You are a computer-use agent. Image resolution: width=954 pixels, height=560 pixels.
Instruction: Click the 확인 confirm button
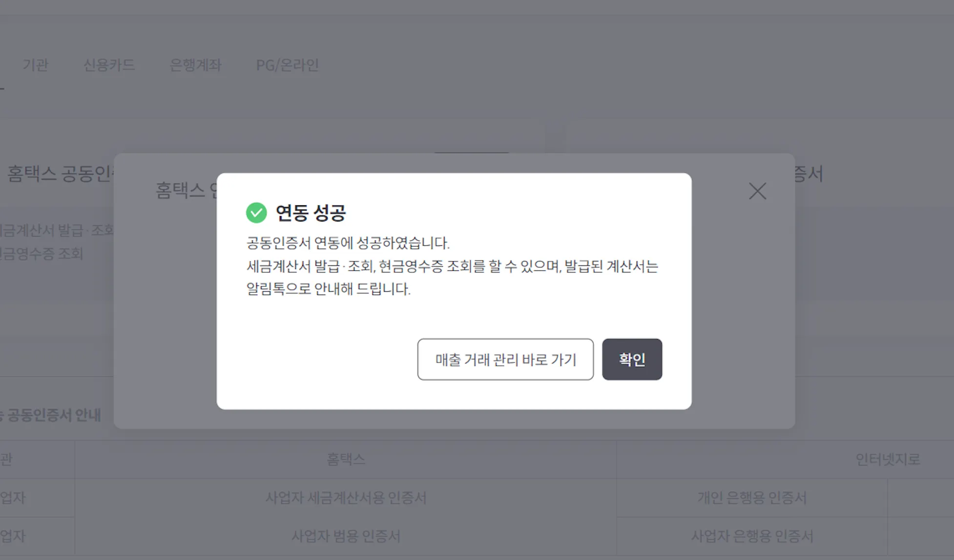(x=632, y=360)
